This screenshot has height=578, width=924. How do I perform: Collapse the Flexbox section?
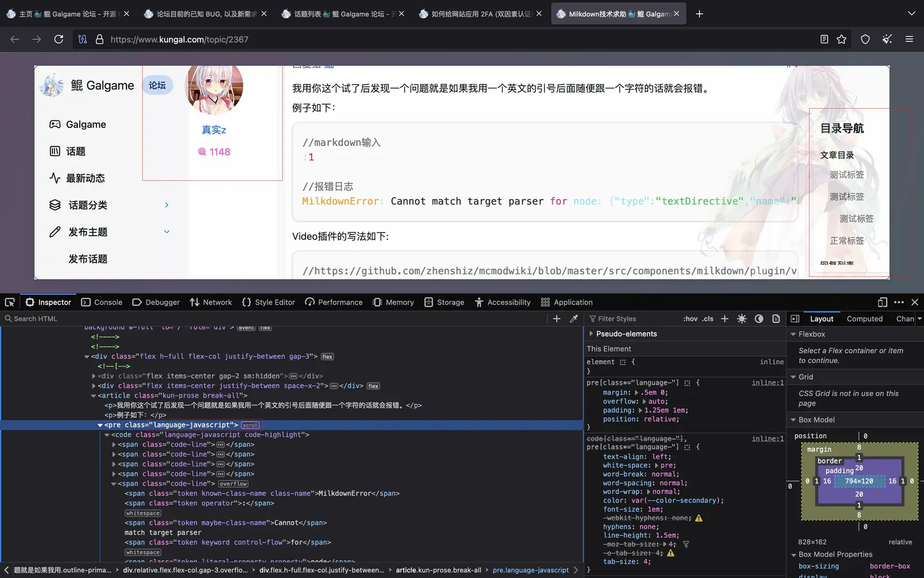(794, 334)
